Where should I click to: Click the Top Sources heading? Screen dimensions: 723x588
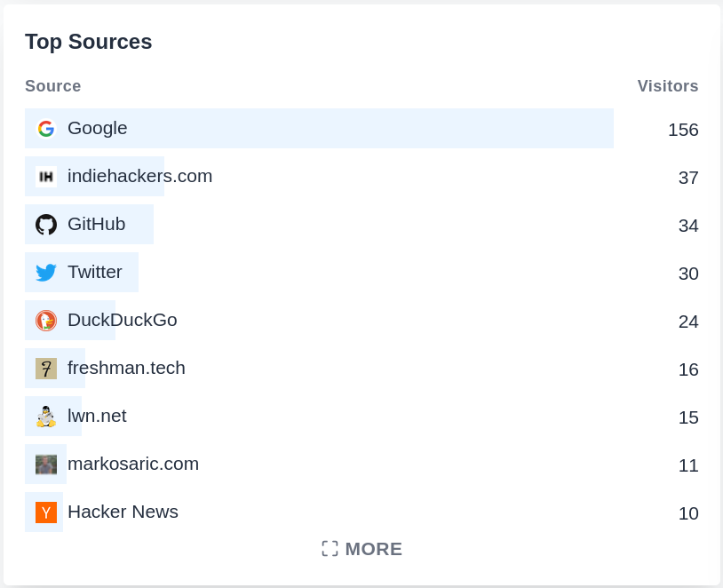pos(88,42)
